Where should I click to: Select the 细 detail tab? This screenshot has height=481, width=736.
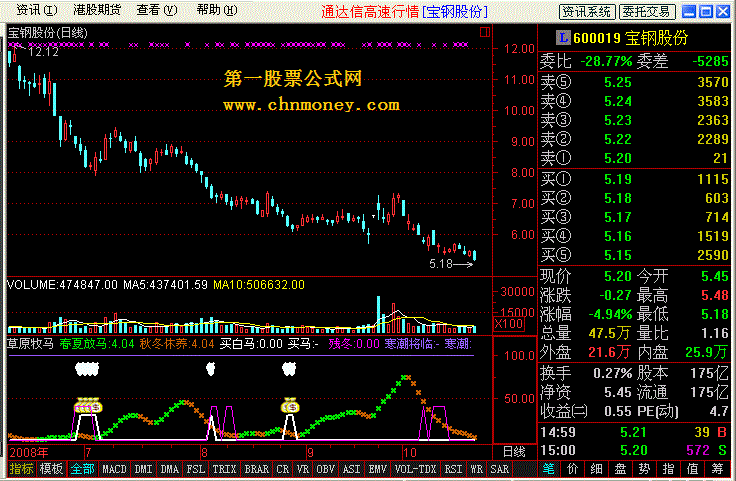596,469
